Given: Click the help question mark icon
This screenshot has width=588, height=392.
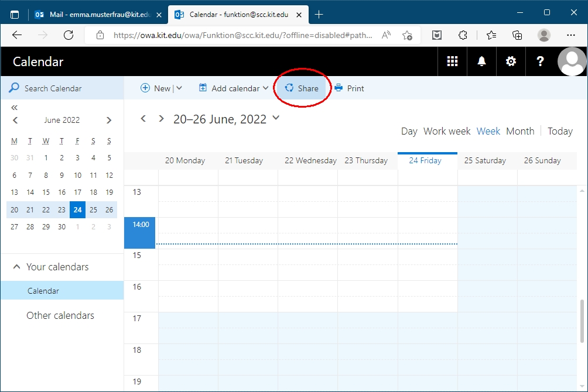Looking at the screenshot, I should click(540, 61).
